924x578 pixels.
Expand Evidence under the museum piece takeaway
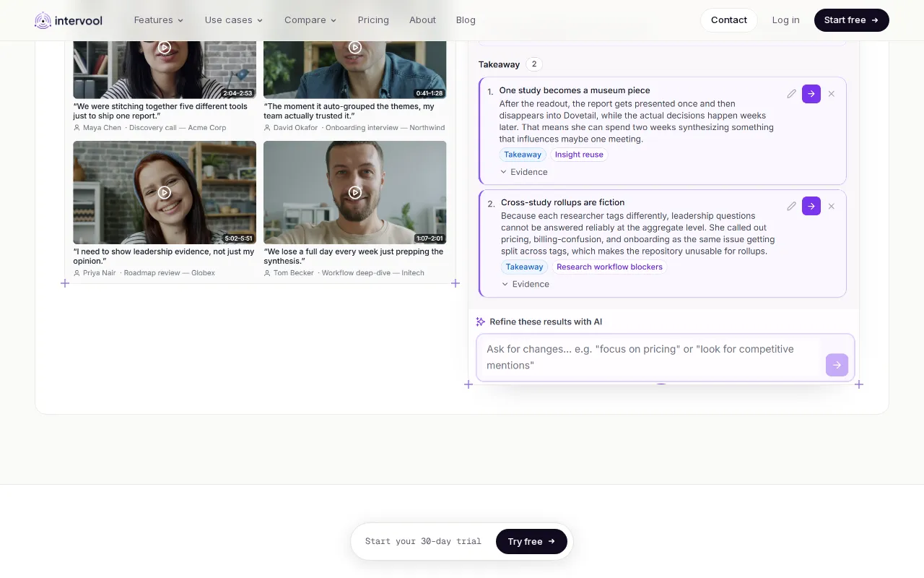tap(524, 172)
